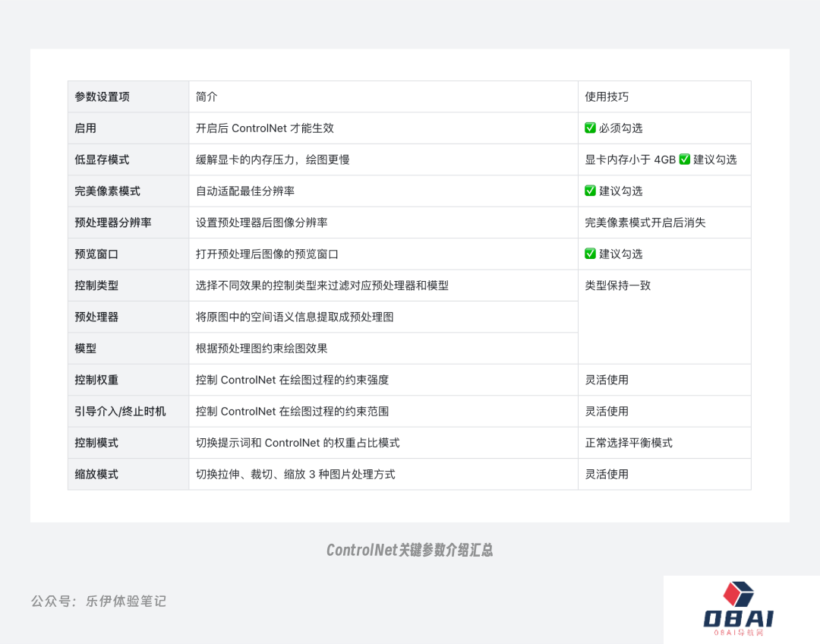Viewport: 820px width, 644px height.
Task: Select text 控制 ControlNet 在绘图过程的约束强度
Action: click(292, 380)
